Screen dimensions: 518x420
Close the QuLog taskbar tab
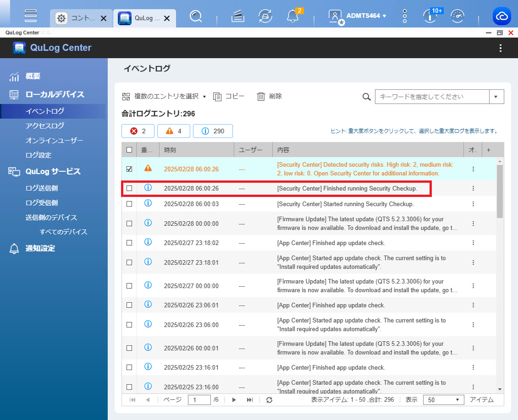(167, 18)
